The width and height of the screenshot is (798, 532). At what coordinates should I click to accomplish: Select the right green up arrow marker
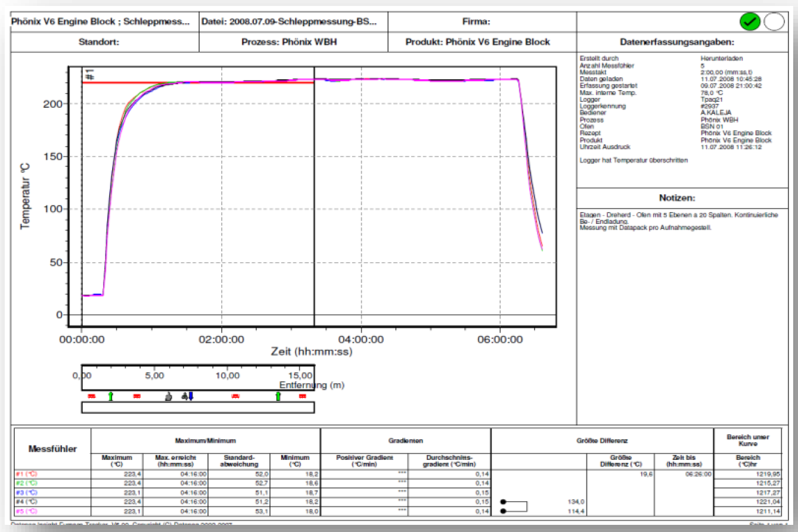click(x=278, y=396)
